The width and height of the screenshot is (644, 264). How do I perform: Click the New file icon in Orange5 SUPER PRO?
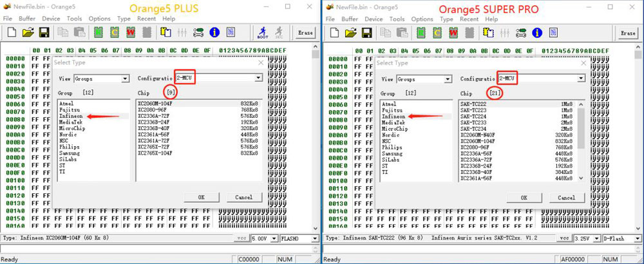(335, 32)
